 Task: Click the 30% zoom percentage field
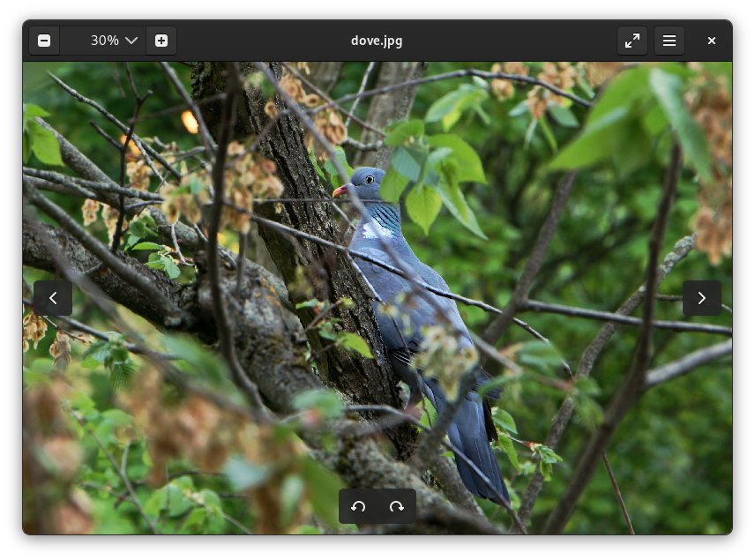click(103, 41)
